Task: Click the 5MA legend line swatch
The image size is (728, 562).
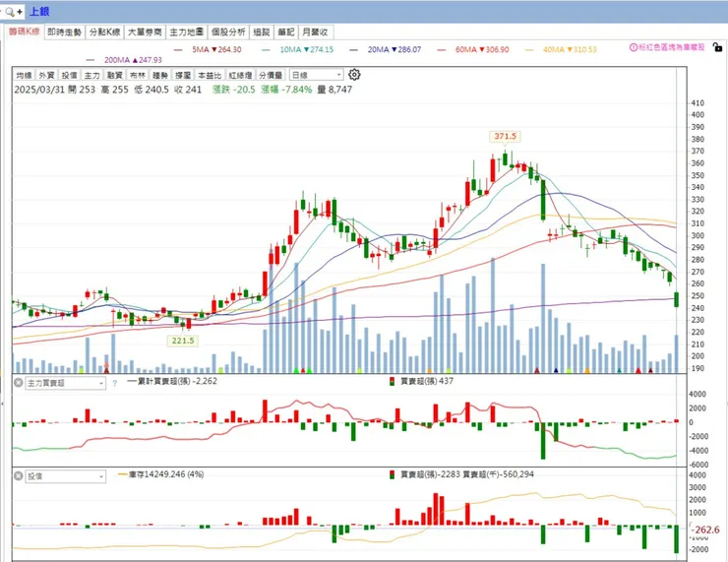Action: pyautogui.click(x=178, y=49)
